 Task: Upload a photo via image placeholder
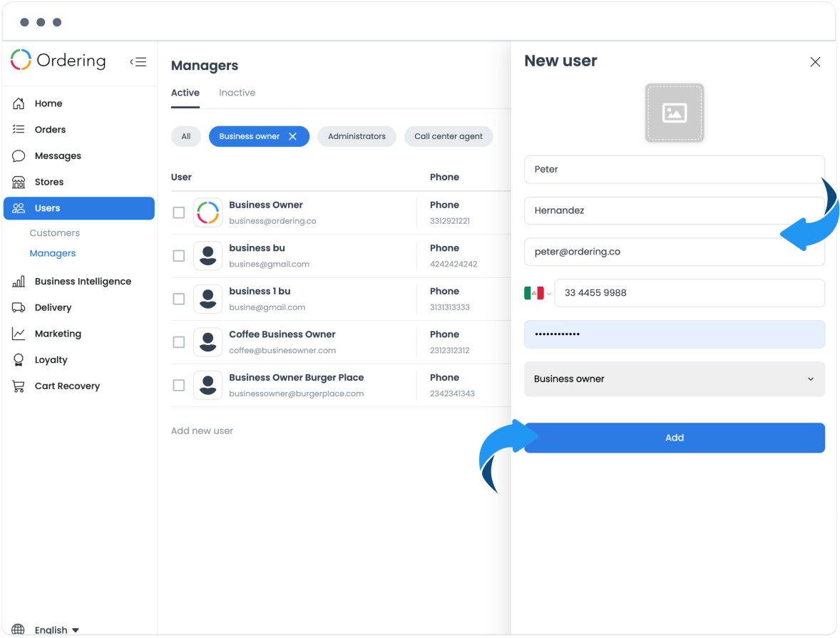pos(675,113)
